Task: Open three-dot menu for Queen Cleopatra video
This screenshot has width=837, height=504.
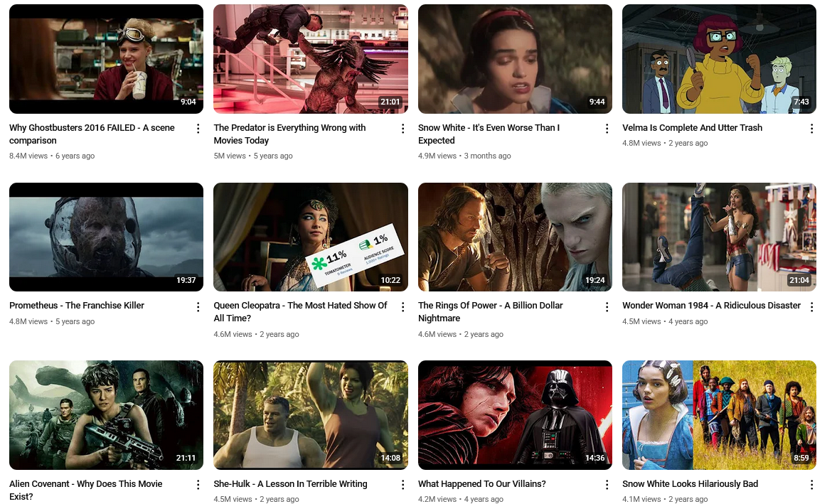Action: pos(403,306)
